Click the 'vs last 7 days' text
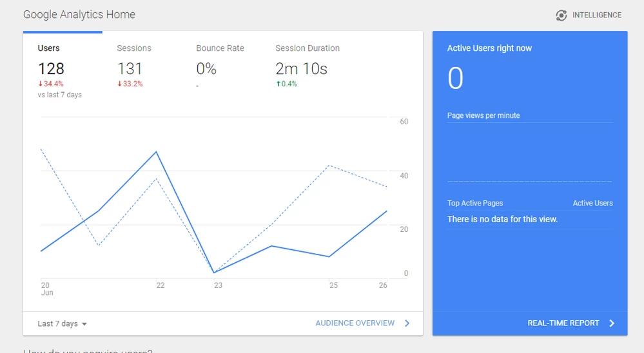 (59, 95)
